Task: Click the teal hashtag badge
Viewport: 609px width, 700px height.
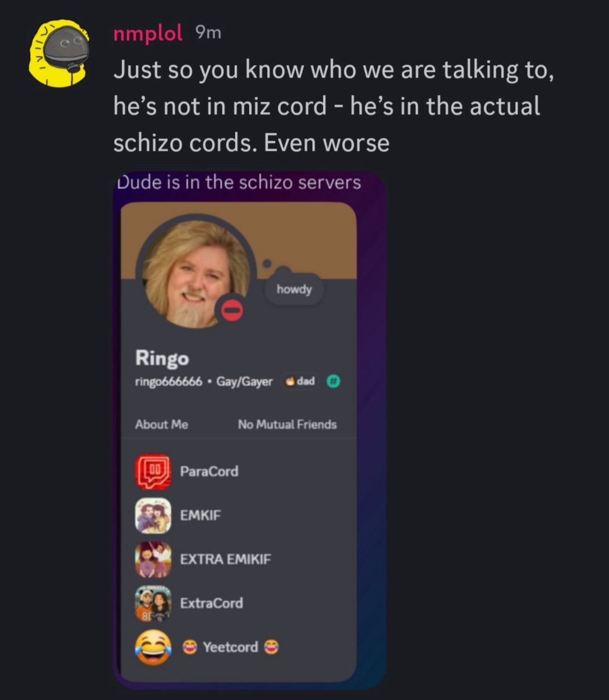Action: [334, 381]
